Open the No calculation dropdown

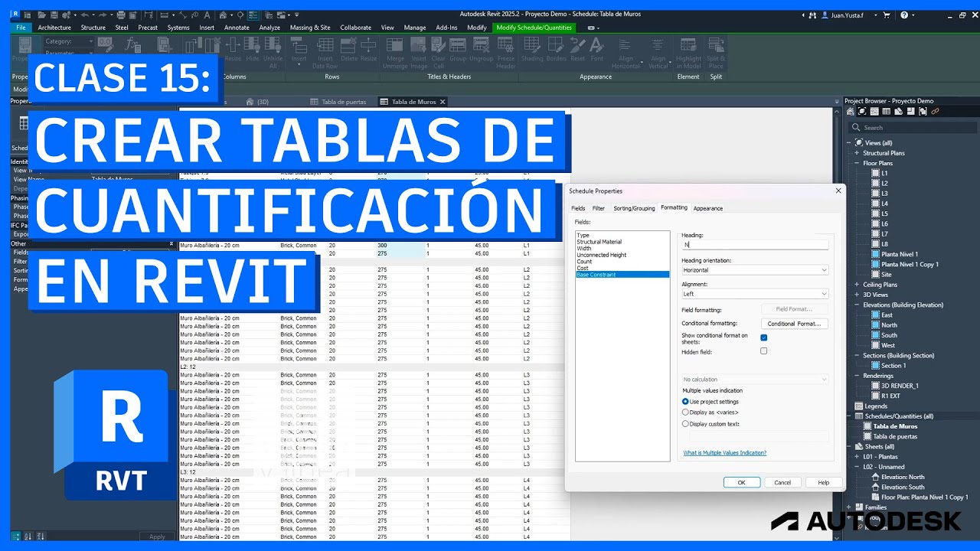tap(755, 380)
